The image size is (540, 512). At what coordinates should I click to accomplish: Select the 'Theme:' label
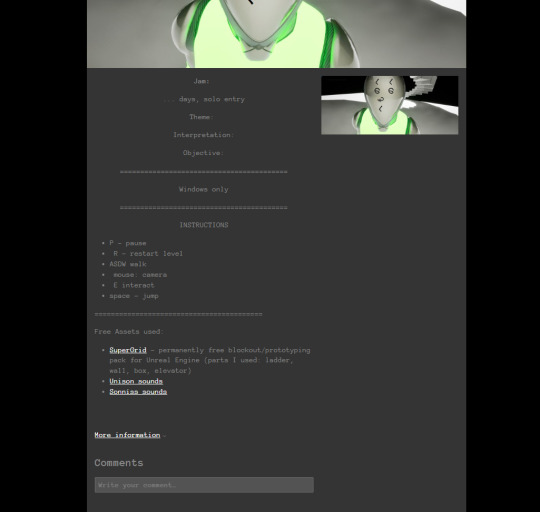tap(201, 117)
